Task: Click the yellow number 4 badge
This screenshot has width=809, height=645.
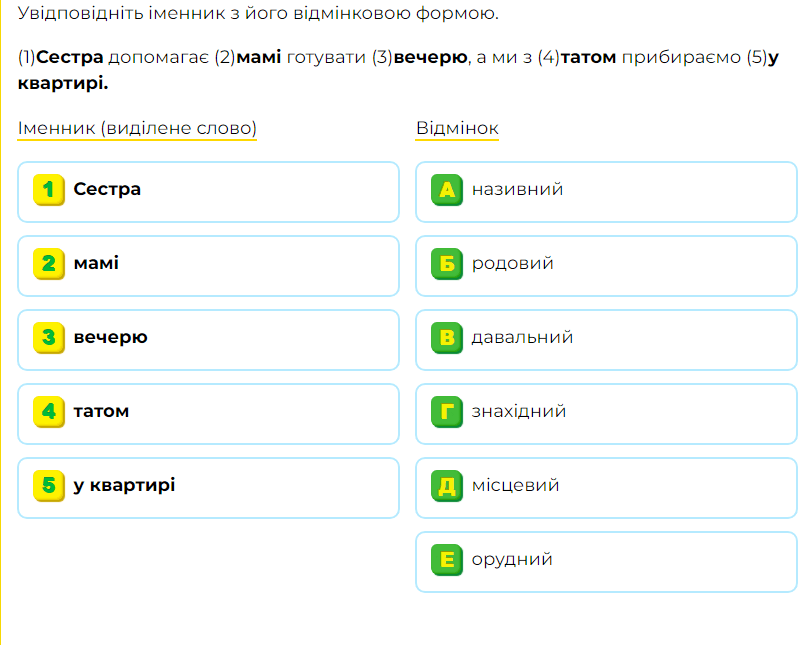Action: coord(49,412)
